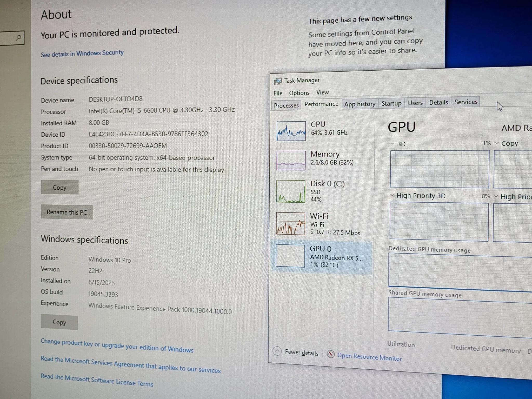532x399 pixels.
Task: Click the 3D engine utilization graph
Action: [440, 169]
